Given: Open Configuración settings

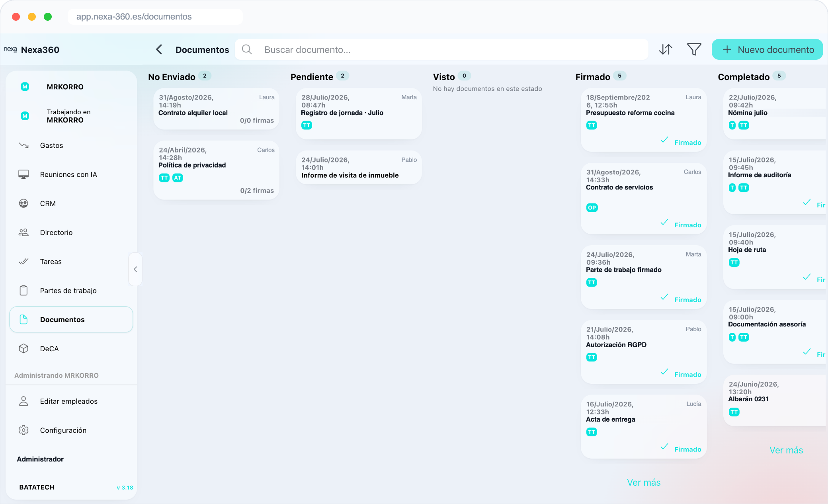Looking at the screenshot, I should click(71, 430).
